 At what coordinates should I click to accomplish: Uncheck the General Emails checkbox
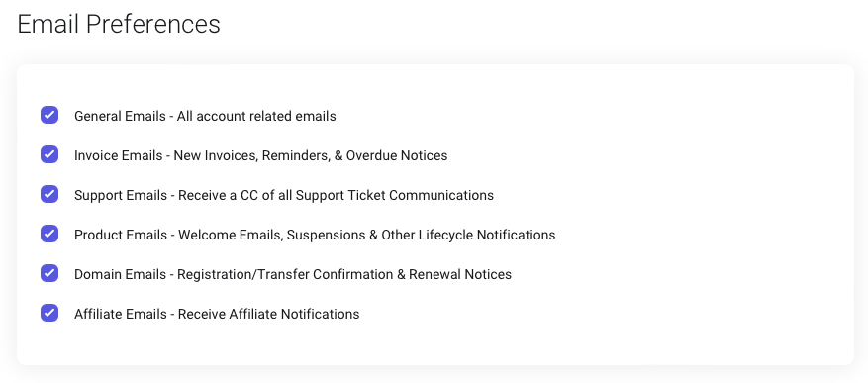[49, 115]
